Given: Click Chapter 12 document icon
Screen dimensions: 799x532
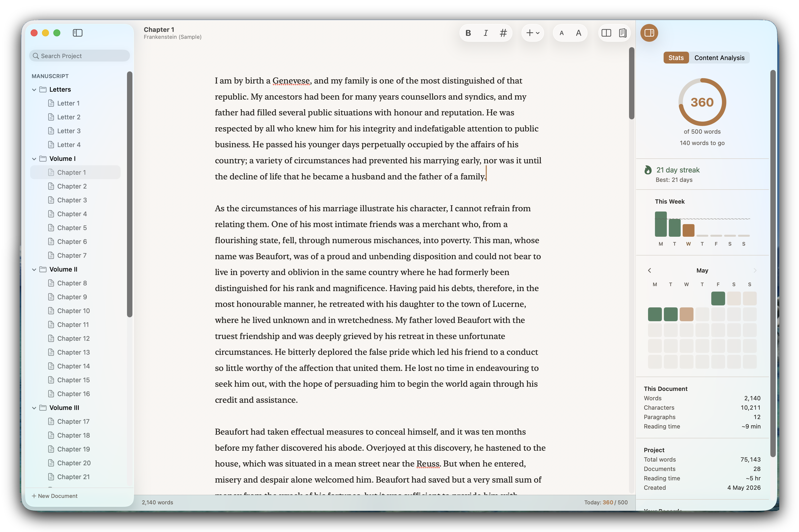Looking at the screenshot, I should tap(51, 339).
